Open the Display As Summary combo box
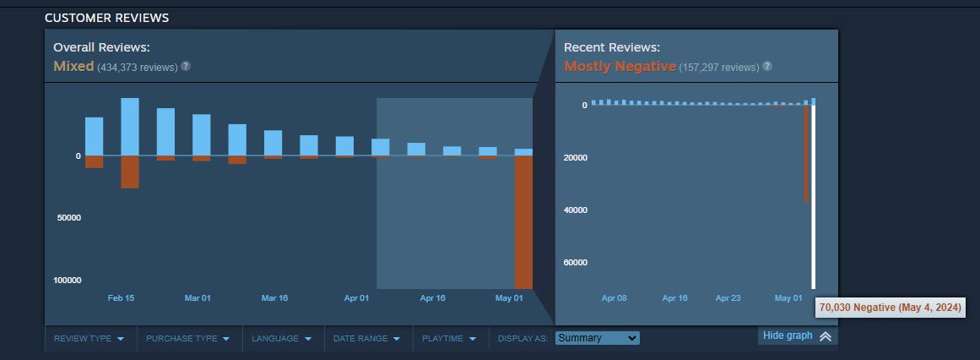The width and height of the screenshot is (980, 360). pyautogui.click(x=597, y=338)
